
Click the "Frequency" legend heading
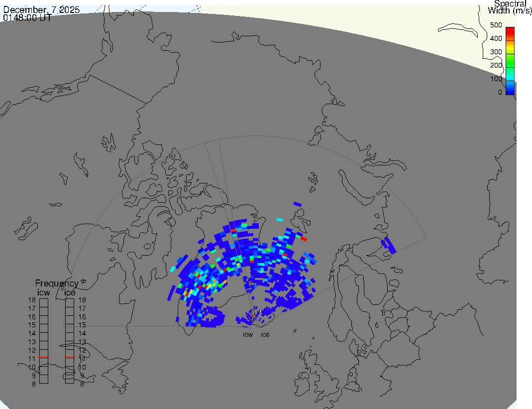click(57, 283)
